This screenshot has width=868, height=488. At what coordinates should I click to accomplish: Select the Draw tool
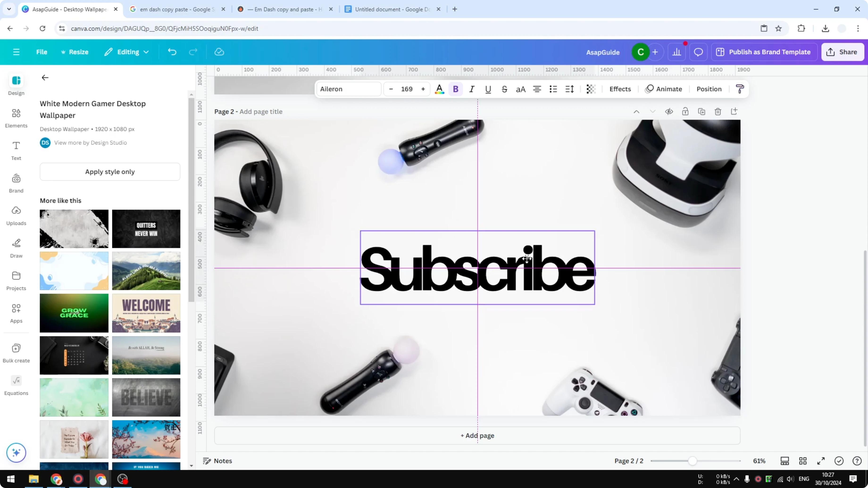pyautogui.click(x=16, y=248)
